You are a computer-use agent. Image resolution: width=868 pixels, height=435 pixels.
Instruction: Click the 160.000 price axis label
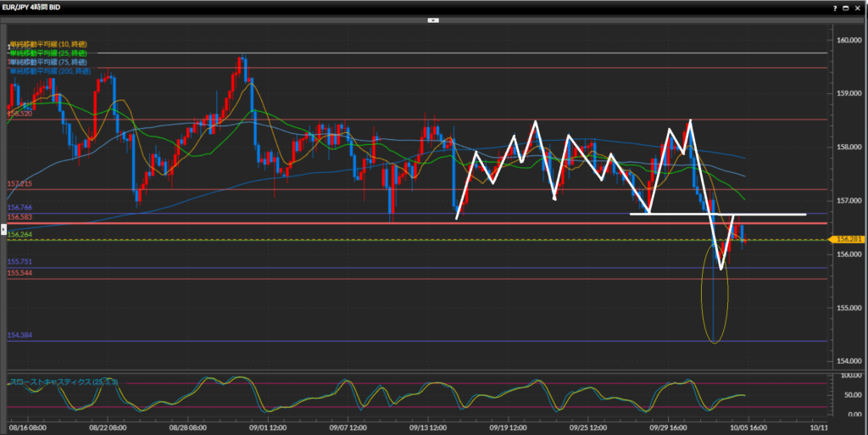click(849, 40)
